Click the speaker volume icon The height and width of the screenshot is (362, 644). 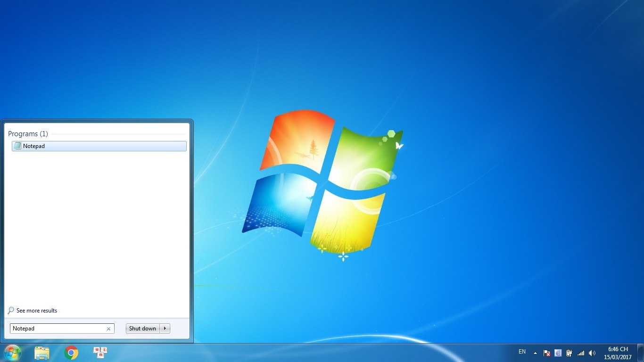(x=592, y=353)
